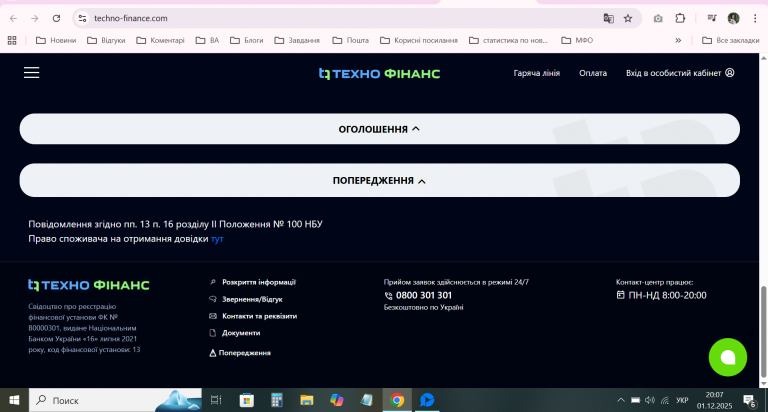
Task: Open File Explorer from the taskbar
Action: pyautogui.click(x=307, y=400)
